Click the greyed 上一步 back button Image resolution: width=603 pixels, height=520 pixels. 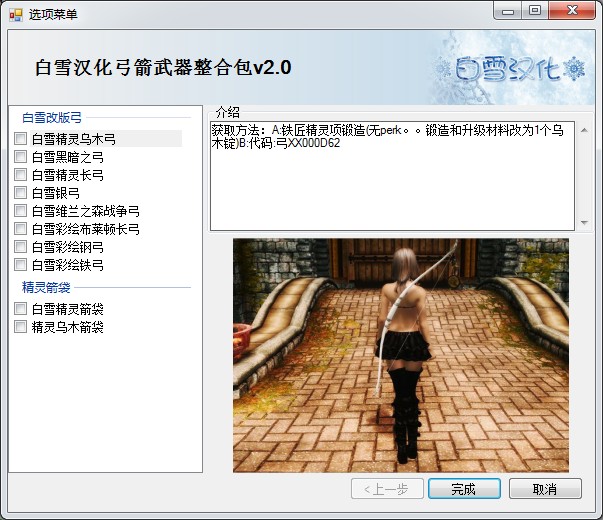click(x=387, y=489)
